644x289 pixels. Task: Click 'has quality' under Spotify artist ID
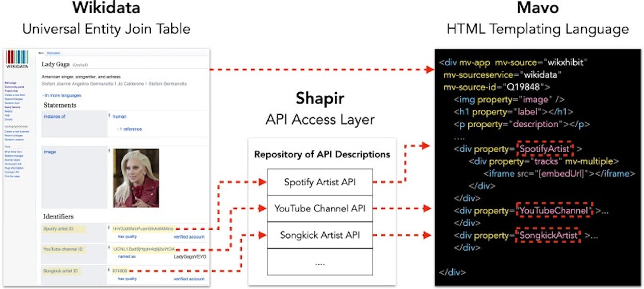point(127,236)
